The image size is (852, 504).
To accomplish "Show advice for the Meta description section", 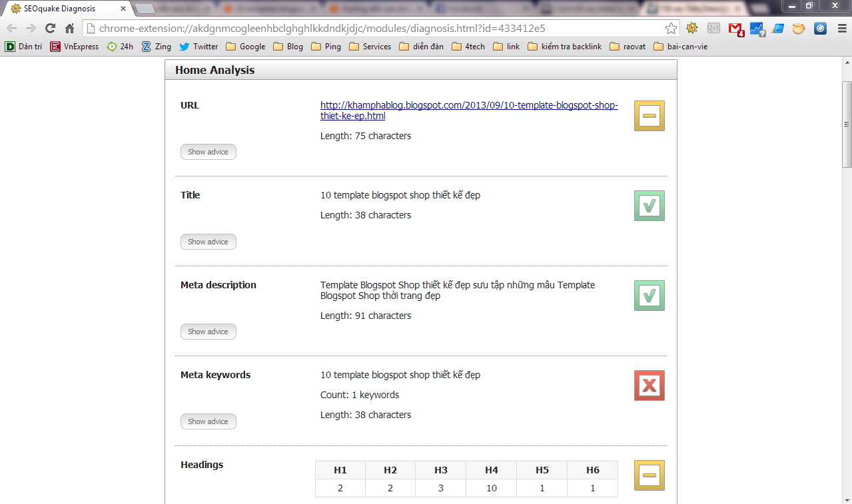I will 208,332.
